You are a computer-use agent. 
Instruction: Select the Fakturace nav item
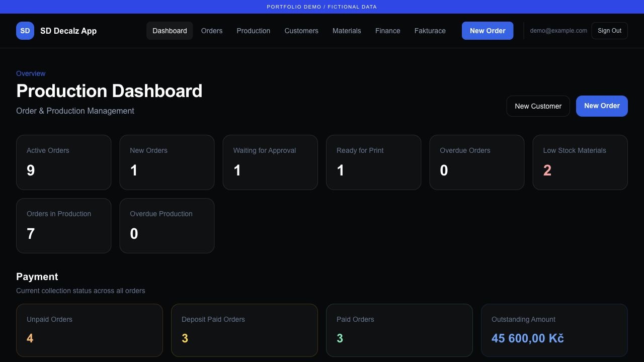[x=430, y=31]
